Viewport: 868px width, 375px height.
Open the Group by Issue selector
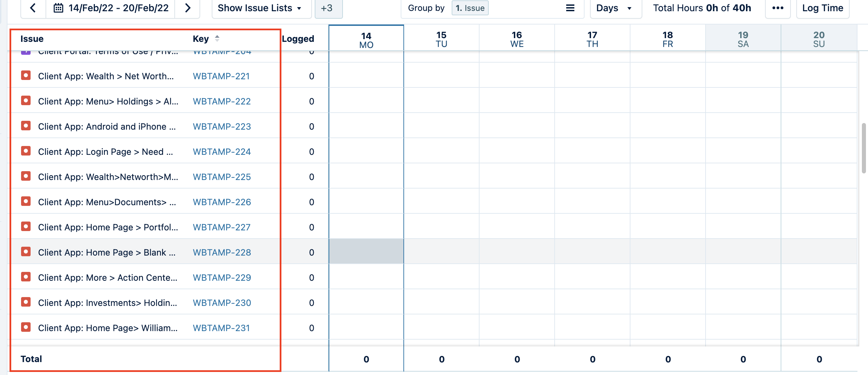coord(470,8)
